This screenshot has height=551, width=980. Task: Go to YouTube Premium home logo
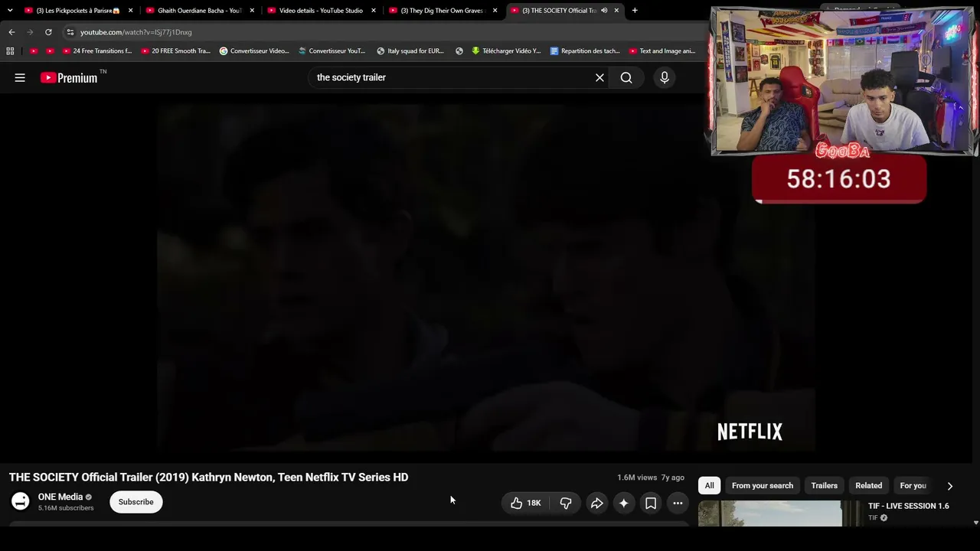point(69,77)
